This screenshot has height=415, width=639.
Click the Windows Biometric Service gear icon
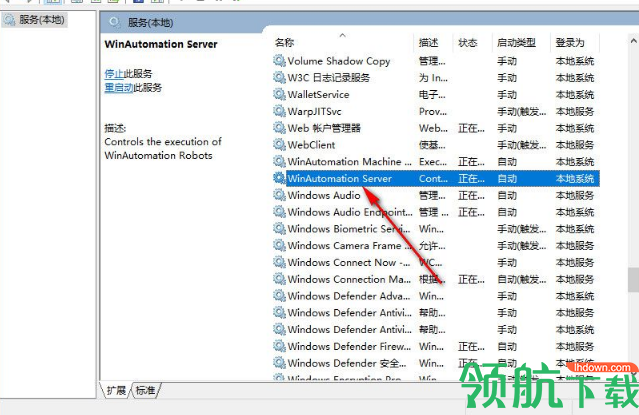tap(279, 229)
